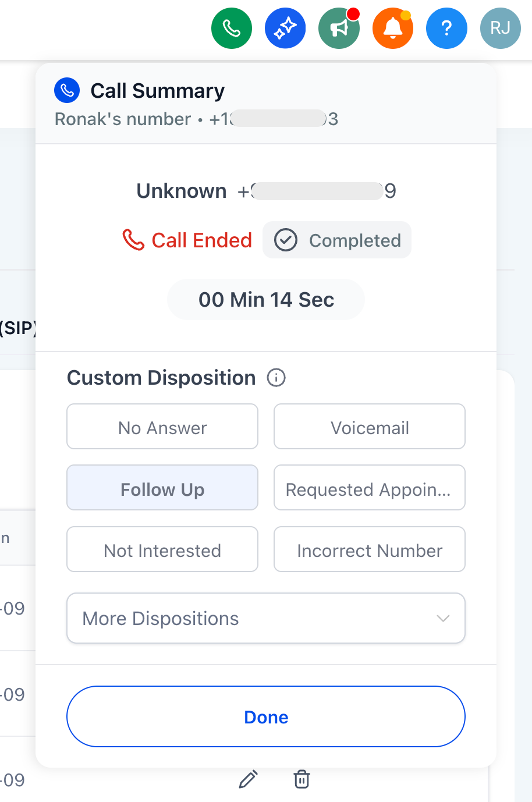Click the blue AI sparkle icon
Image resolution: width=532 pixels, height=802 pixels.
pos(285,28)
